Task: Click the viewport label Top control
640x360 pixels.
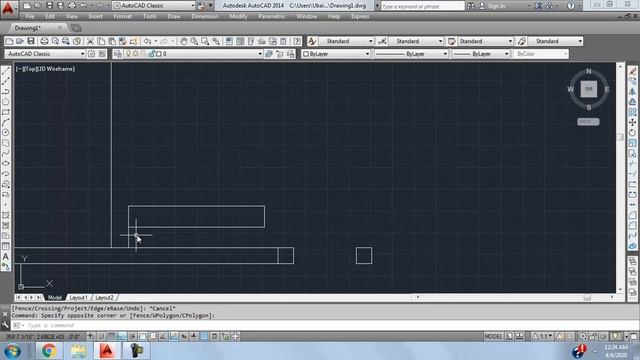Action: (30, 69)
